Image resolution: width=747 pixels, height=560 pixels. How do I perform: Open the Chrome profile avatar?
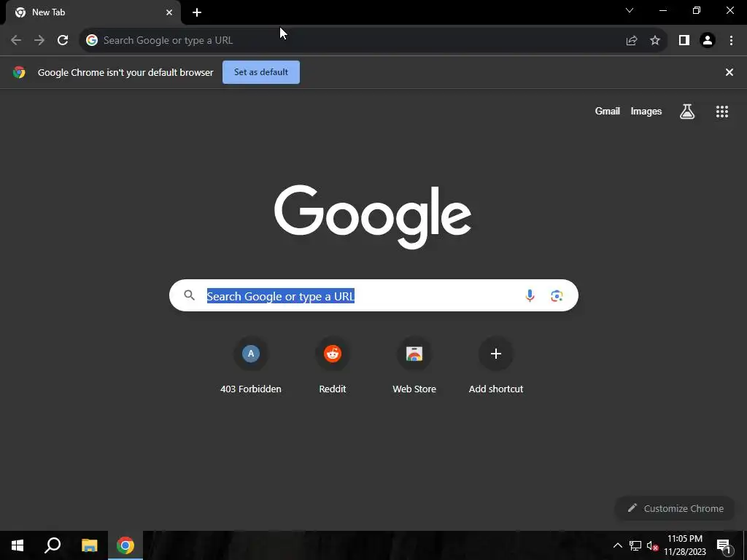708,41
